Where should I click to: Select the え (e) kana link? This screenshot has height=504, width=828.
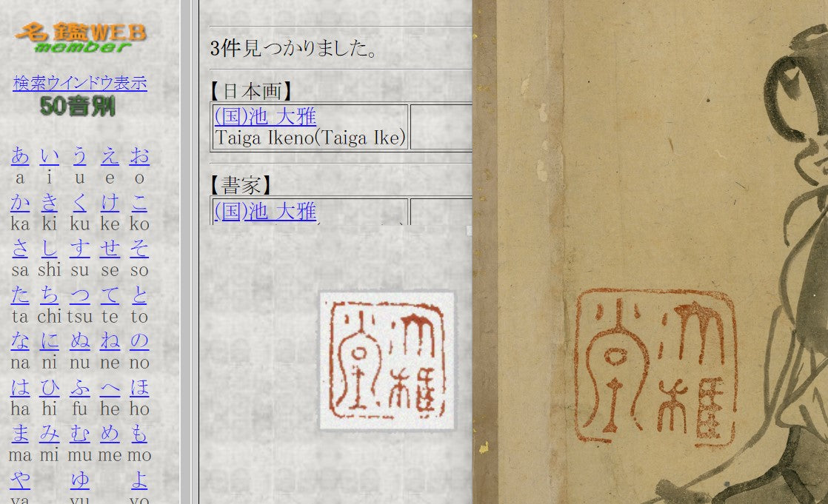point(110,155)
